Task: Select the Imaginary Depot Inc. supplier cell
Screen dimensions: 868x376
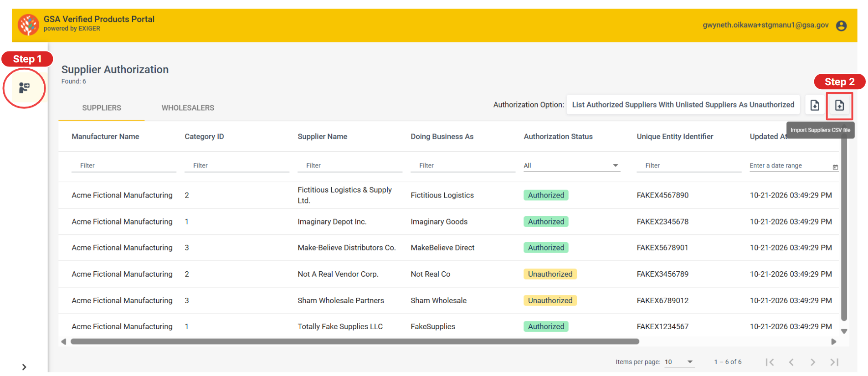Action: (332, 222)
